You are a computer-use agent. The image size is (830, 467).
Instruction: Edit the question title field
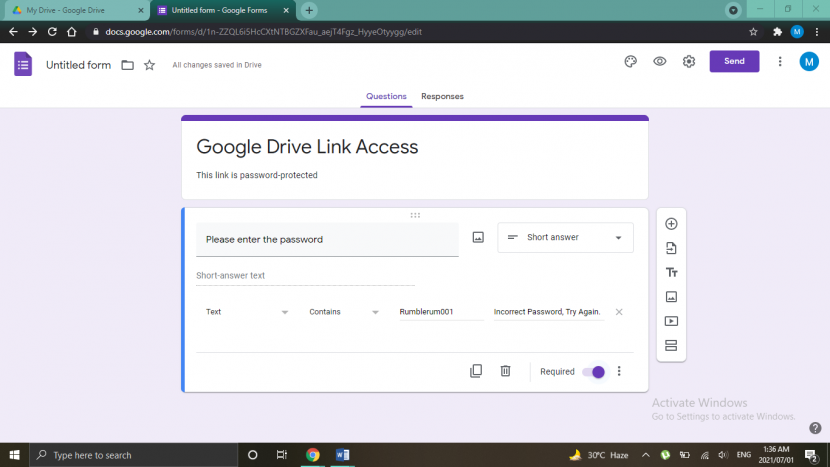point(327,239)
